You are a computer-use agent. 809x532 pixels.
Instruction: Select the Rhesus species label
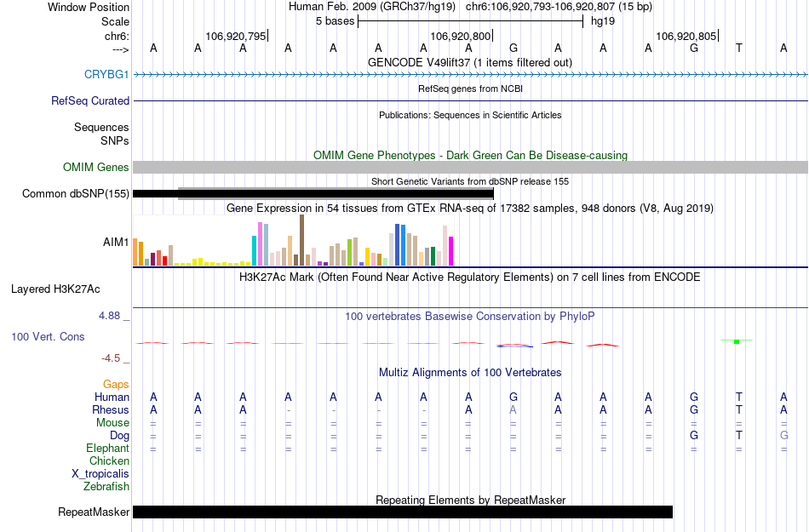coord(111,410)
